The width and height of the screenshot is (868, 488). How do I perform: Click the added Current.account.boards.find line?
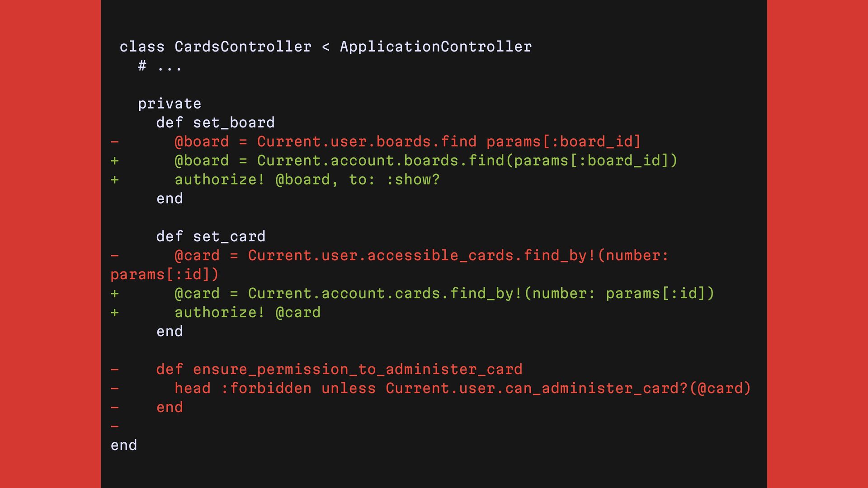[x=425, y=161]
